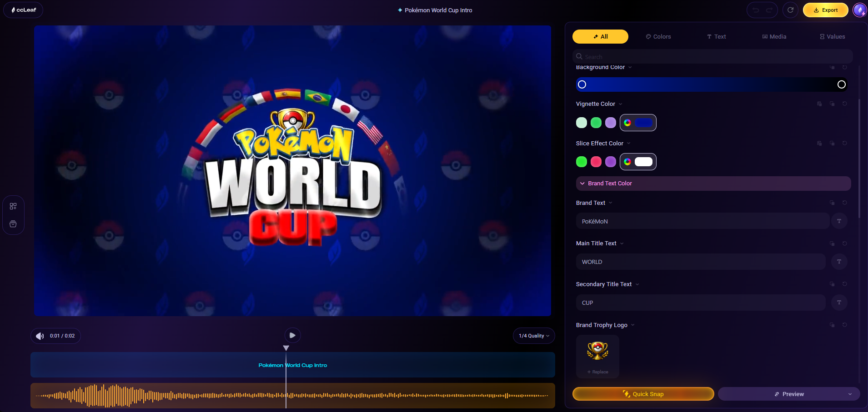The width and height of the screenshot is (868, 412).
Task: Pick the purple Slice Effect swatch
Action: point(611,162)
